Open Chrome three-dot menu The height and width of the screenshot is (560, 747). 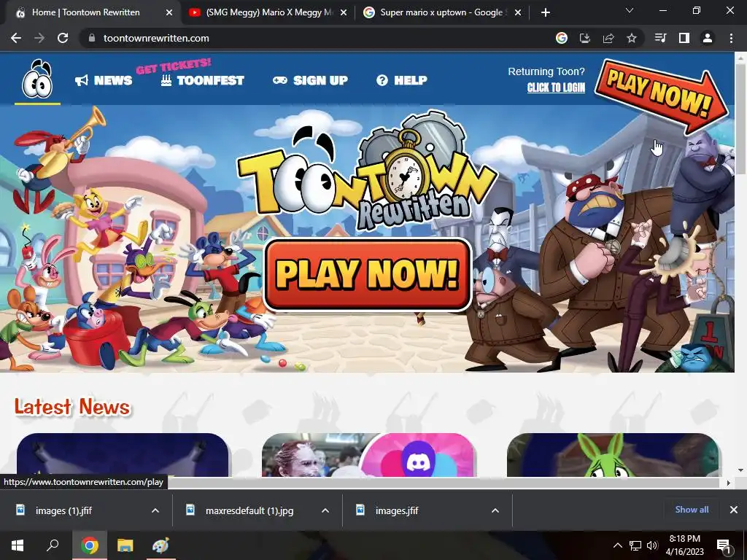731,38
